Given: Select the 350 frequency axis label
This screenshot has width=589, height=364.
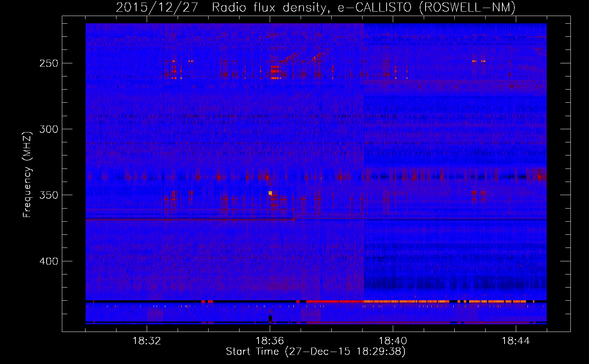Looking at the screenshot, I should pyautogui.click(x=49, y=195).
